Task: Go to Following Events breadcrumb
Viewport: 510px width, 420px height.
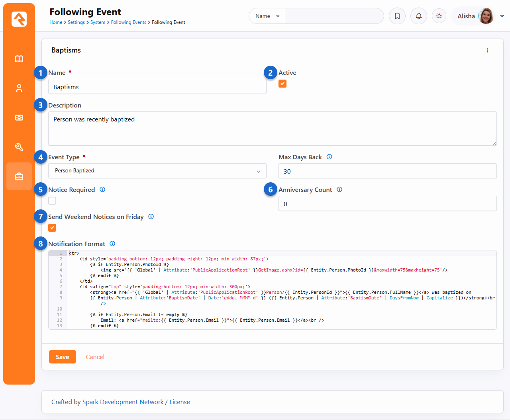Action: click(x=128, y=22)
